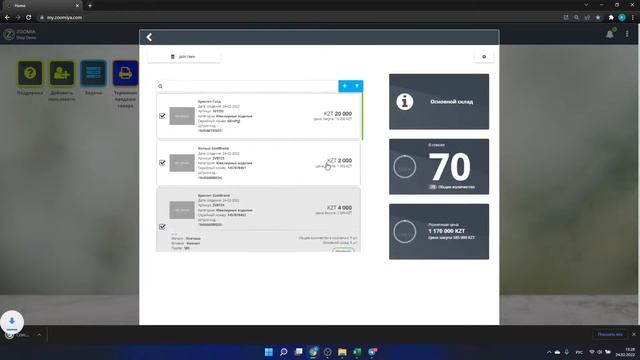Expand the downloaded file chevron menu
Image resolution: width=640 pixels, height=360 pixels.
[x=39, y=335]
